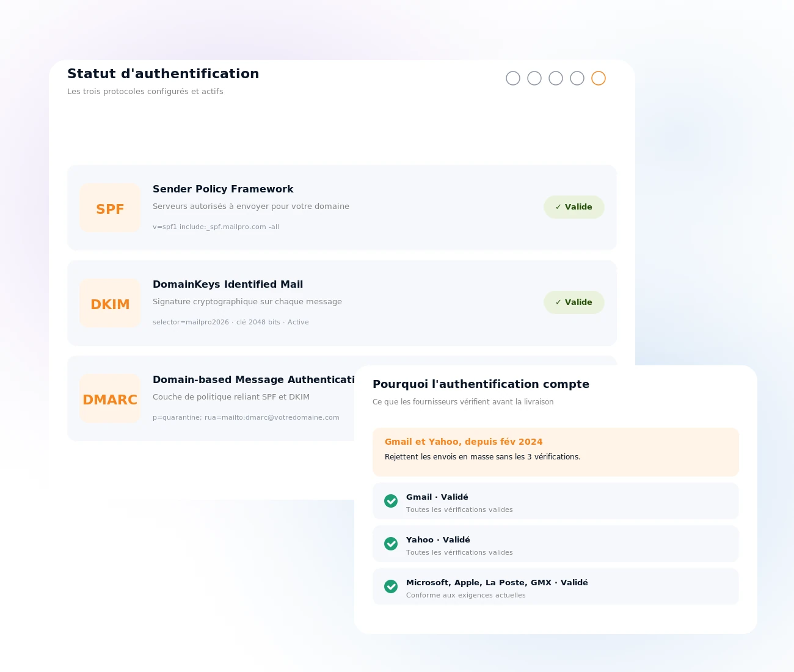Click the green checkmark beside Microsoft, Apple, La Poste
Viewport: 794px width, 672px height.
click(x=391, y=586)
